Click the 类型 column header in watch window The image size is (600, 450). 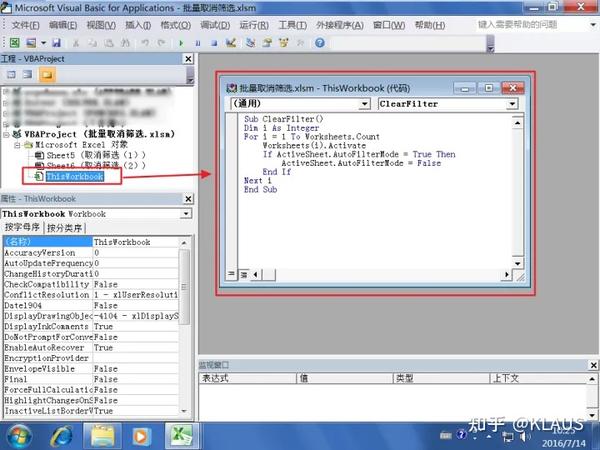point(441,378)
